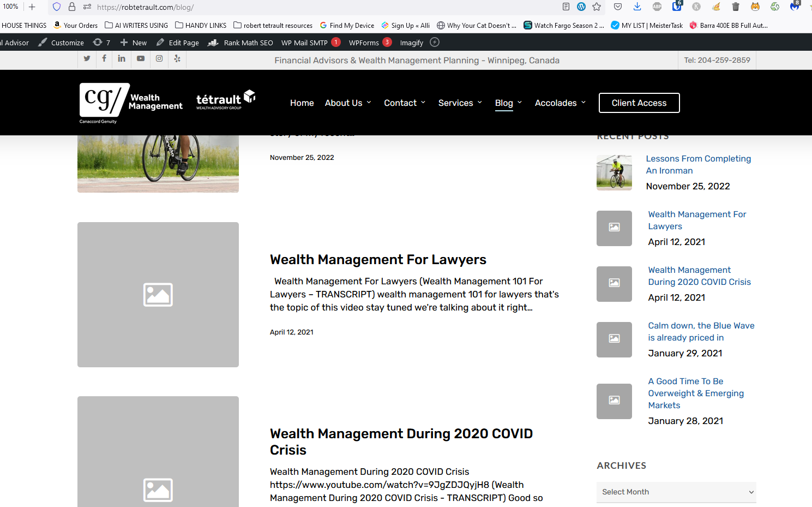Open Wealth Management During 2020 COVID Crisis post title

click(x=401, y=442)
